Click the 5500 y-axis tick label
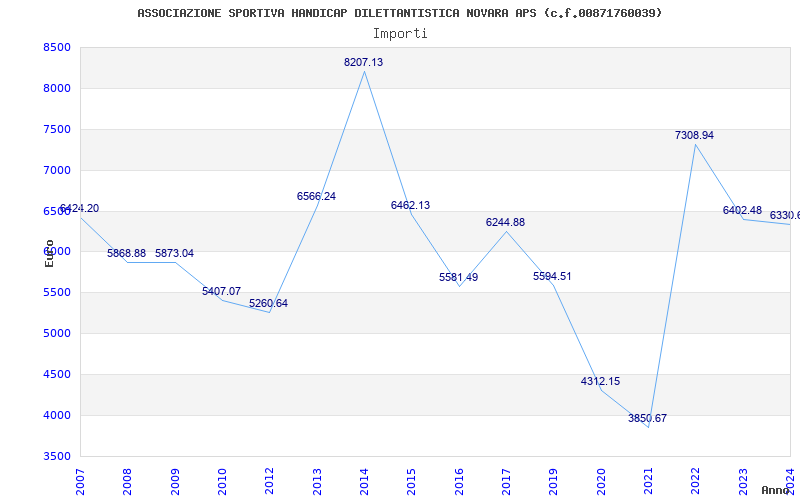 click(57, 292)
